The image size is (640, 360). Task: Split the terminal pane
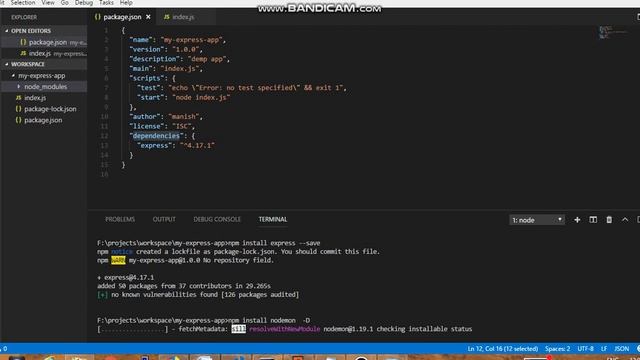pyautogui.click(x=593, y=220)
